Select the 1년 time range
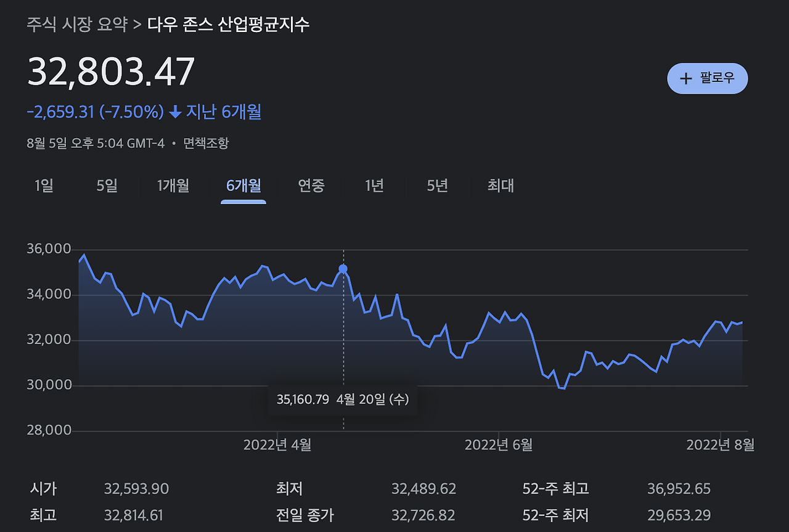The image size is (789, 532). 374,186
